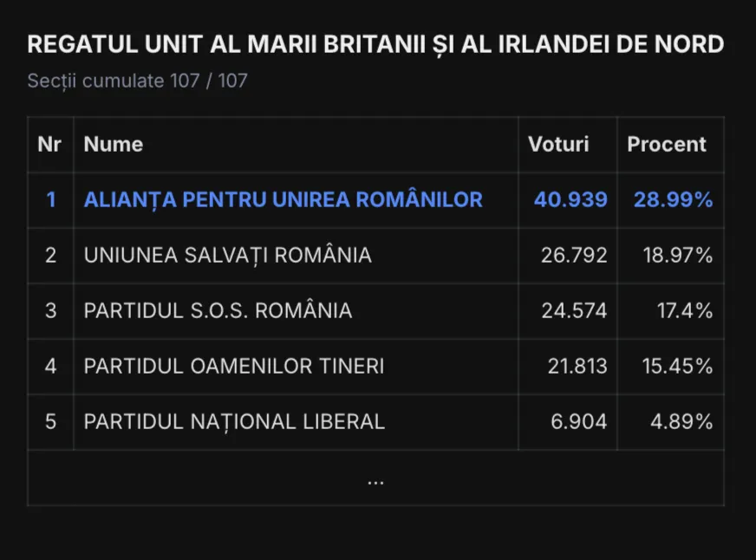Select PARTIDUL S.O.S. ROMÂNIA party name
Viewport: 756px width, 560px height.
pos(218,310)
